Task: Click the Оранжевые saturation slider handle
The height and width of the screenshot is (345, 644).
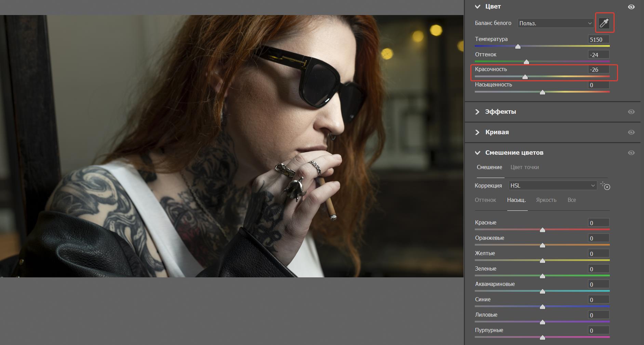Action: [542, 245]
